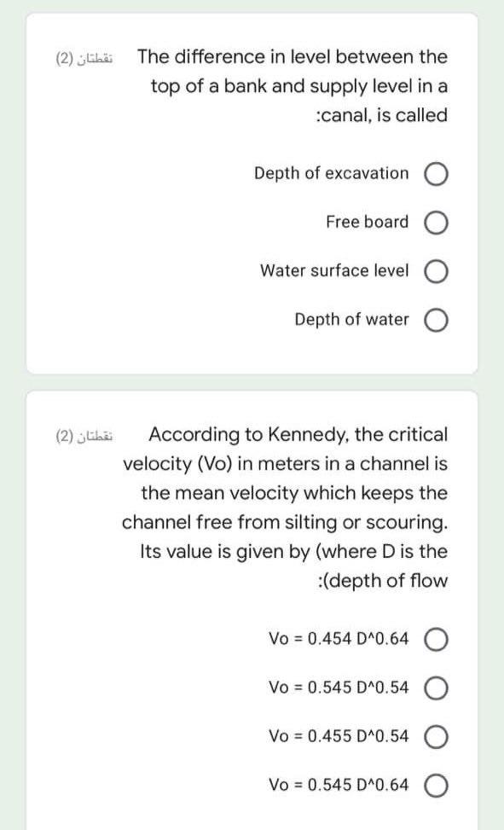Choose Vo = 0.545 D^0.54 answer
This screenshot has width=504, height=830.
pos(436,688)
